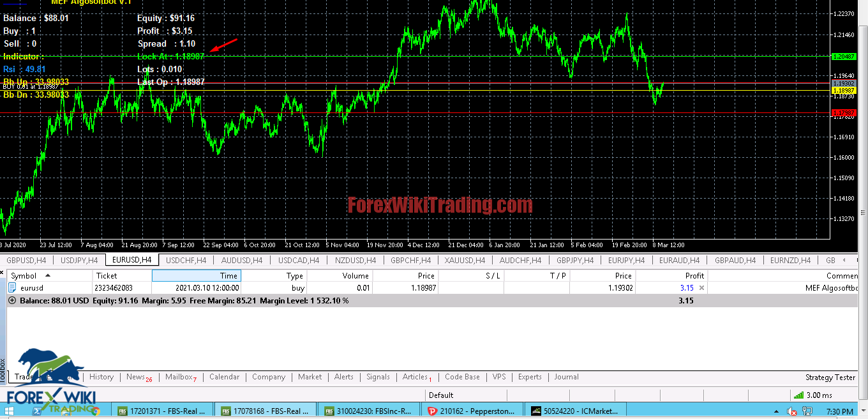Open the Experts terminal tab
The height and width of the screenshot is (419, 868).
click(x=530, y=377)
